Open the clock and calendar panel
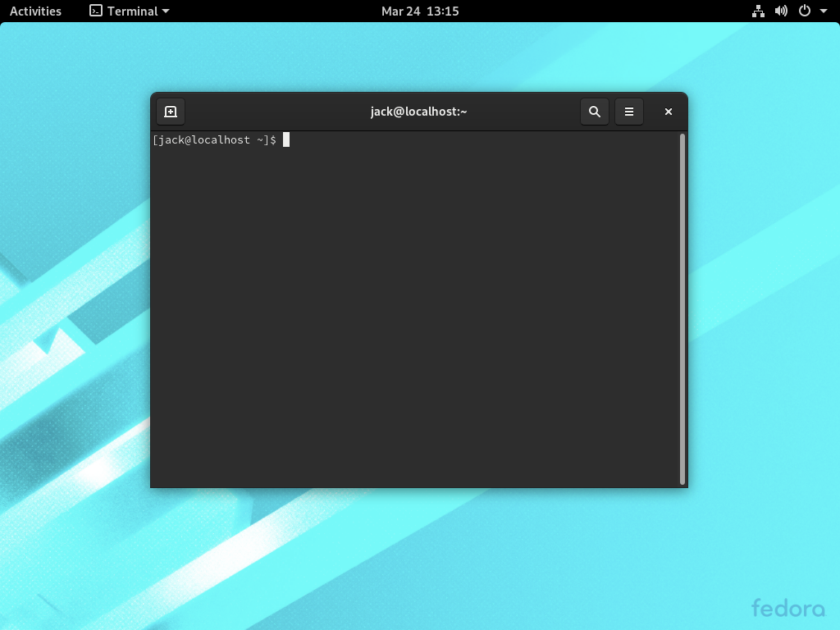840x630 pixels. pyautogui.click(x=420, y=11)
